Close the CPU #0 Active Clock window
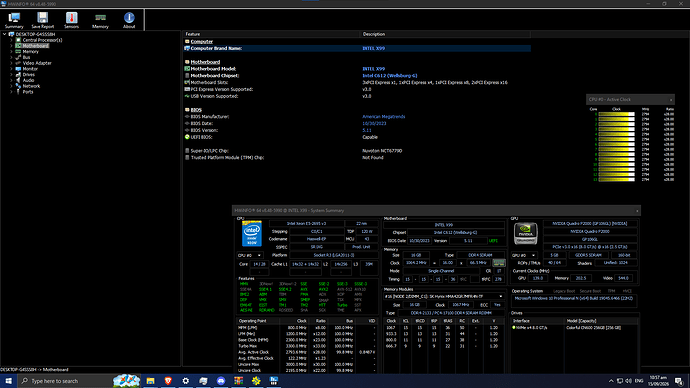This screenshot has height=388, width=690. 671,100
